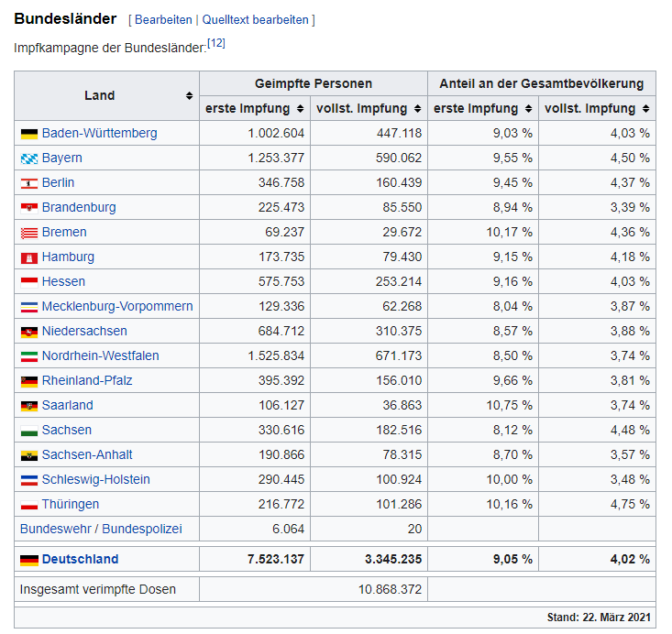The width and height of the screenshot is (672, 634).
Task: Click the Sachsen-Anhalt flag icon
Action: (28, 455)
